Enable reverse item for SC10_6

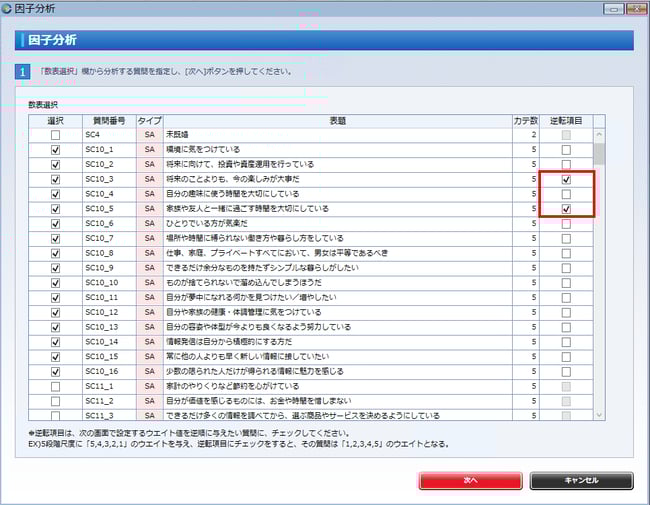click(x=566, y=224)
